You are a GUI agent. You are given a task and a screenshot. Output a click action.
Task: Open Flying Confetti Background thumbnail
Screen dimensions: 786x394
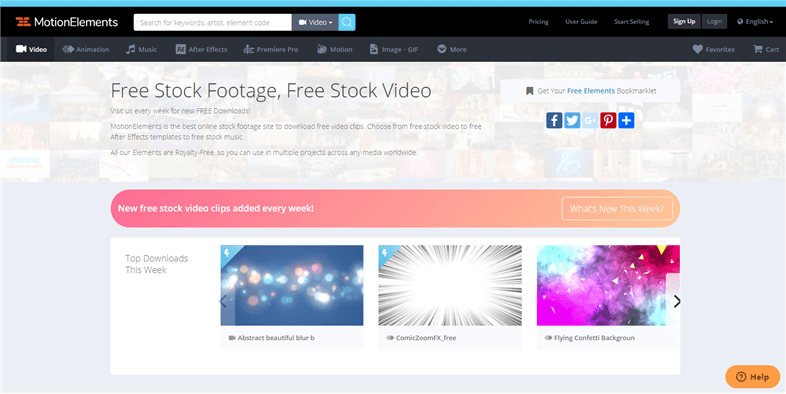pyautogui.click(x=608, y=285)
